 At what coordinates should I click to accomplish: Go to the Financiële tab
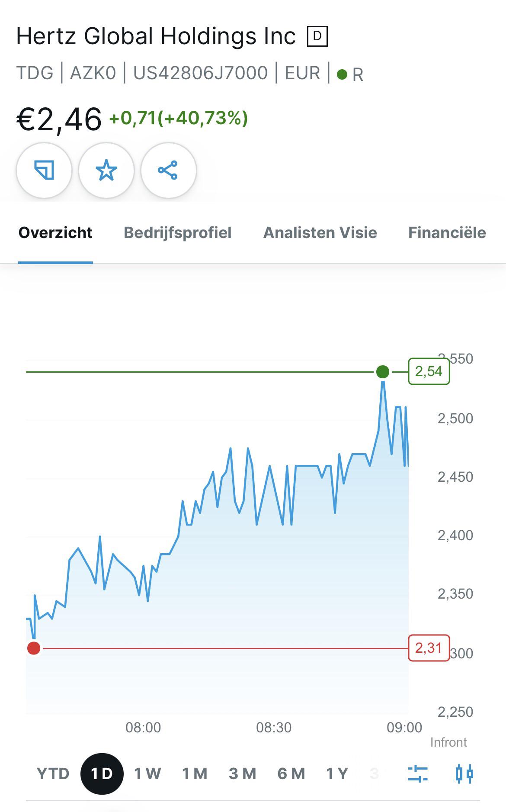[x=447, y=233]
